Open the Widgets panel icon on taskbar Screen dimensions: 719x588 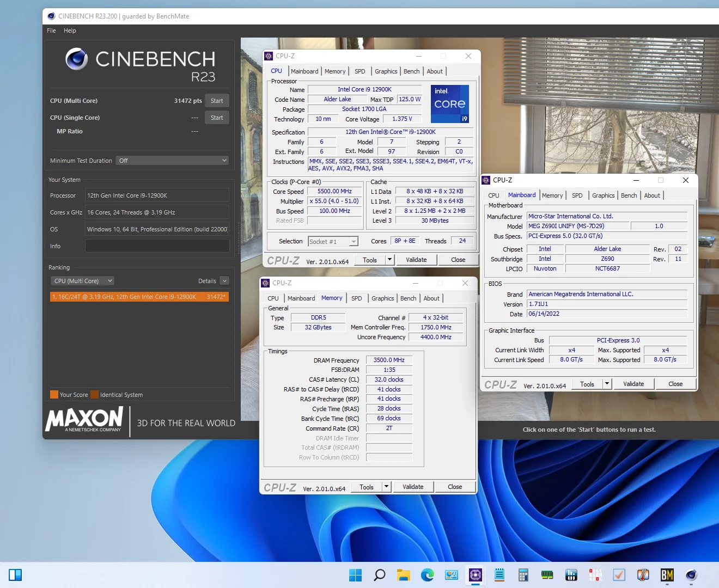[x=15, y=575]
